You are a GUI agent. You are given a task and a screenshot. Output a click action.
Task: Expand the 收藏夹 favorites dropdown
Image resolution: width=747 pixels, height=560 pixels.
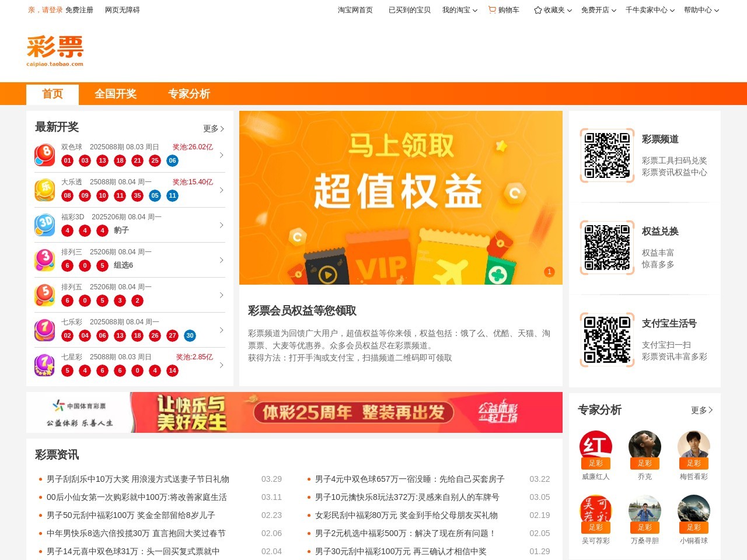(553, 10)
